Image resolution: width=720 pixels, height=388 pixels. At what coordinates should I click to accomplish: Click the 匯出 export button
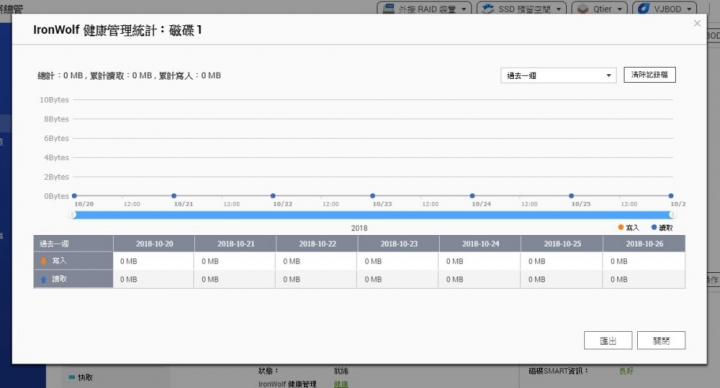[608, 341]
